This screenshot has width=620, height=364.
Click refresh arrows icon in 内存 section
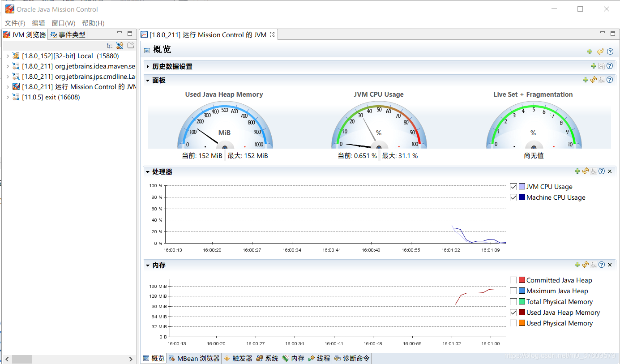586,265
